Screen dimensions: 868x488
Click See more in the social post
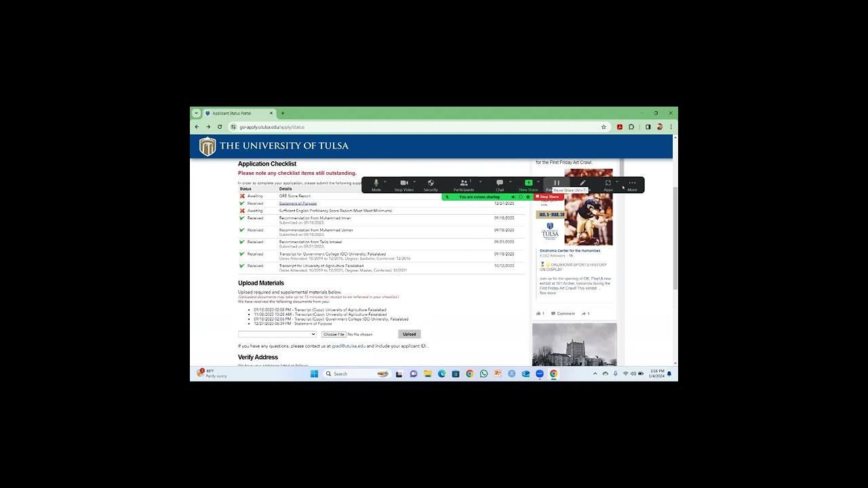point(548,293)
